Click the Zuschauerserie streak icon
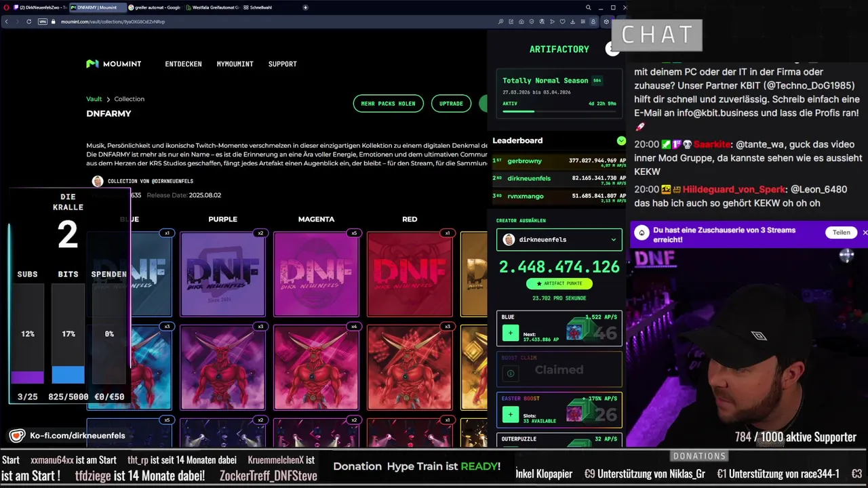This screenshot has height=488, width=868. click(642, 233)
